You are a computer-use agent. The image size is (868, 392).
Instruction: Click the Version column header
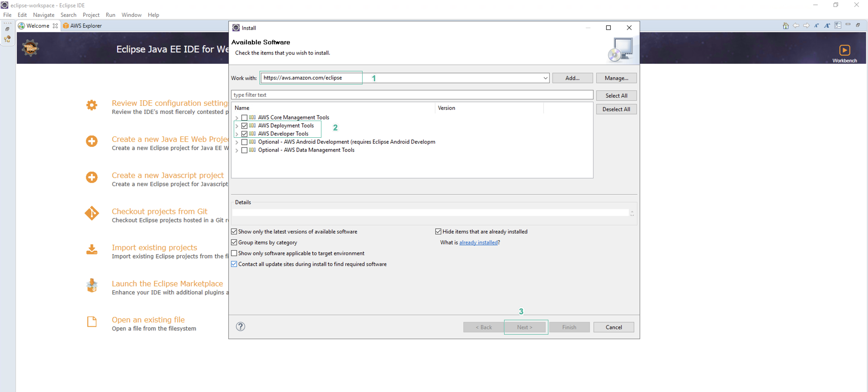[x=489, y=108]
